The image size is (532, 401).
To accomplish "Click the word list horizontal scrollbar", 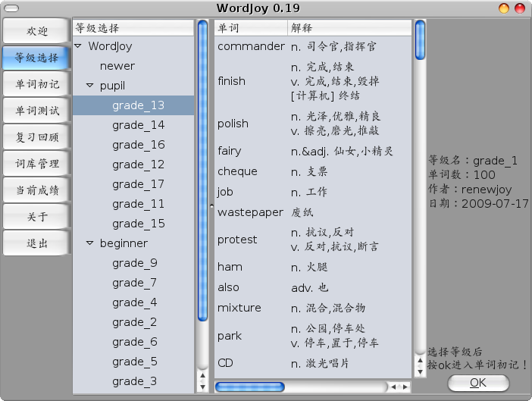I will 250,387.
